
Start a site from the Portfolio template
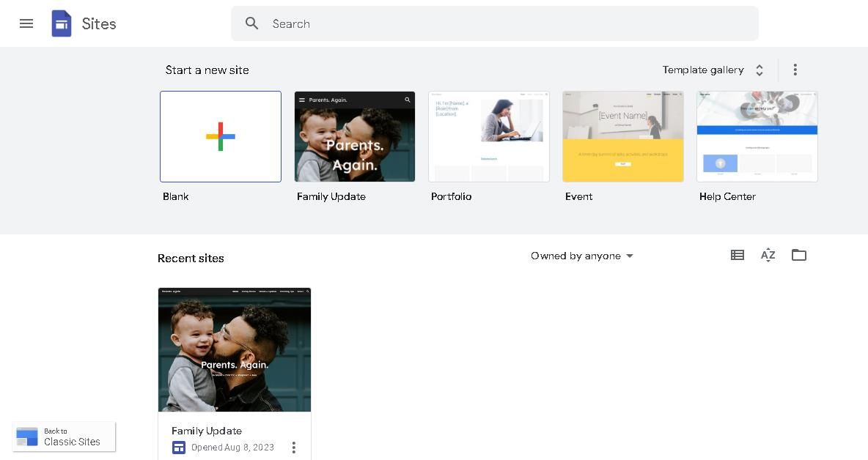488,136
